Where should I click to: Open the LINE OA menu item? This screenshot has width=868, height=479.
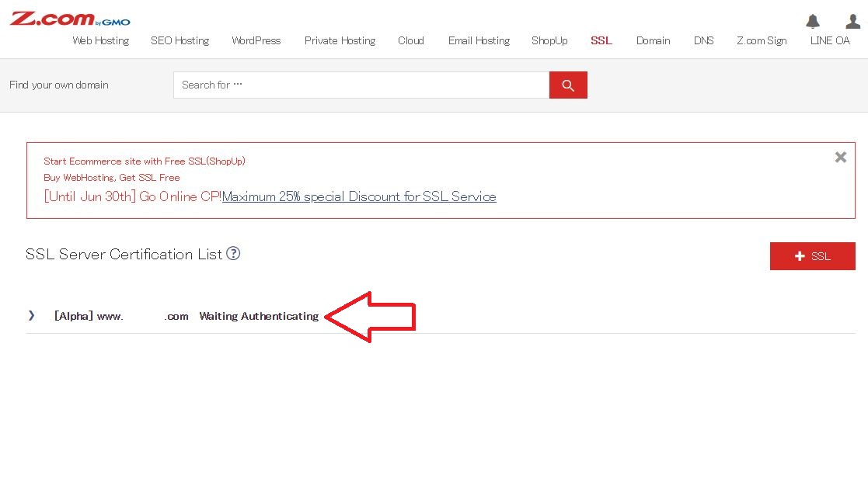(830, 40)
